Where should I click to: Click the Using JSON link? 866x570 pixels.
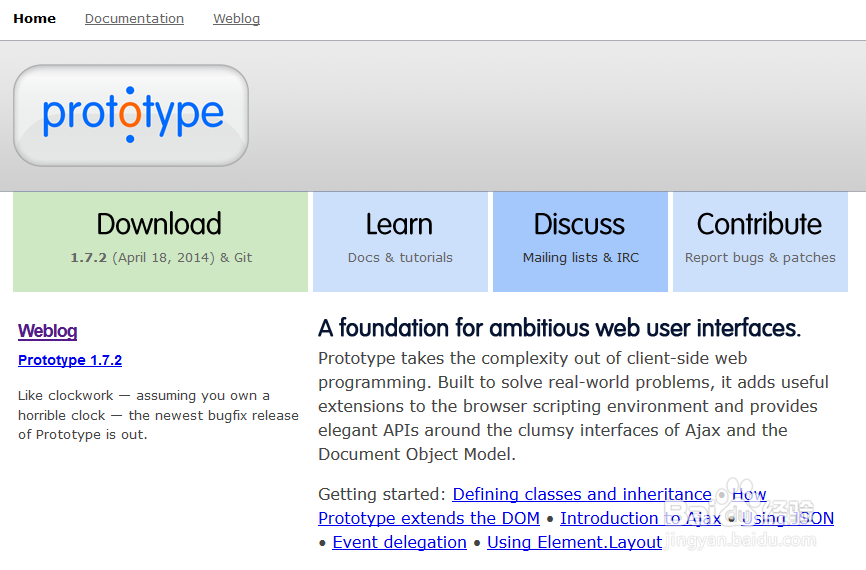click(788, 518)
